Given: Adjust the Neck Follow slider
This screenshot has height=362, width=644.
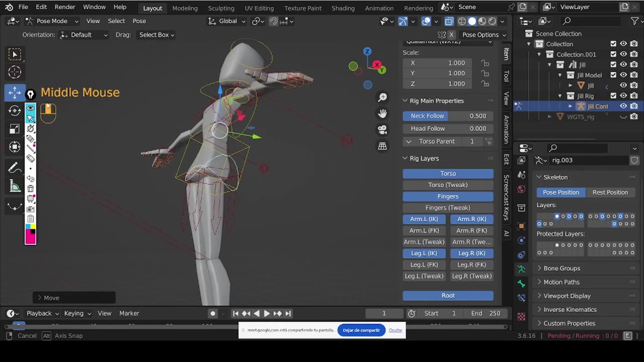Looking at the screenshot, I should [448, 116].
